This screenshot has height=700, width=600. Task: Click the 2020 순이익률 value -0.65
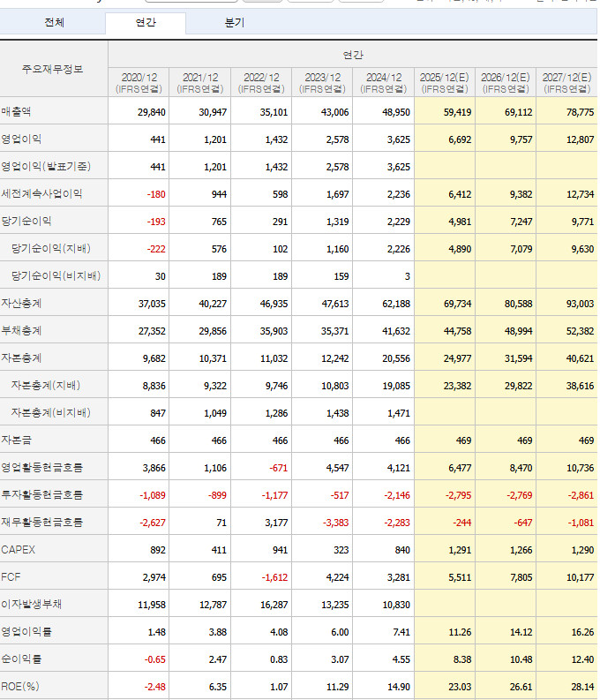154,659
